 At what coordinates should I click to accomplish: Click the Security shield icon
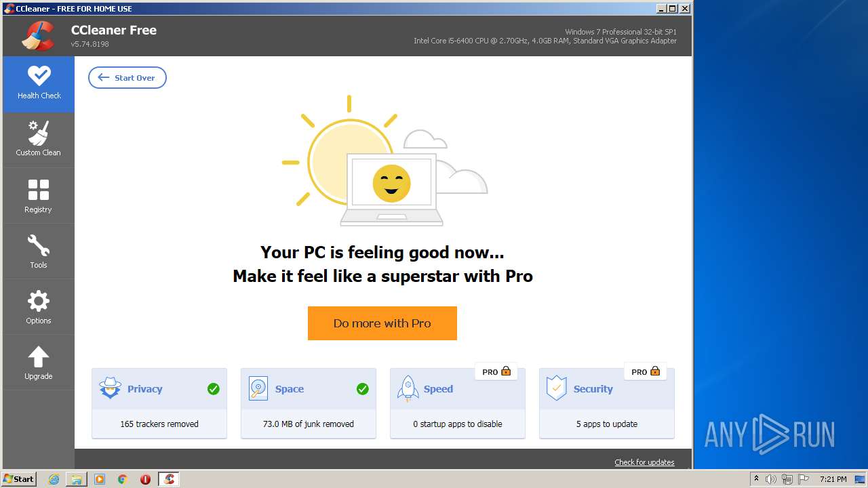point(557,388)
